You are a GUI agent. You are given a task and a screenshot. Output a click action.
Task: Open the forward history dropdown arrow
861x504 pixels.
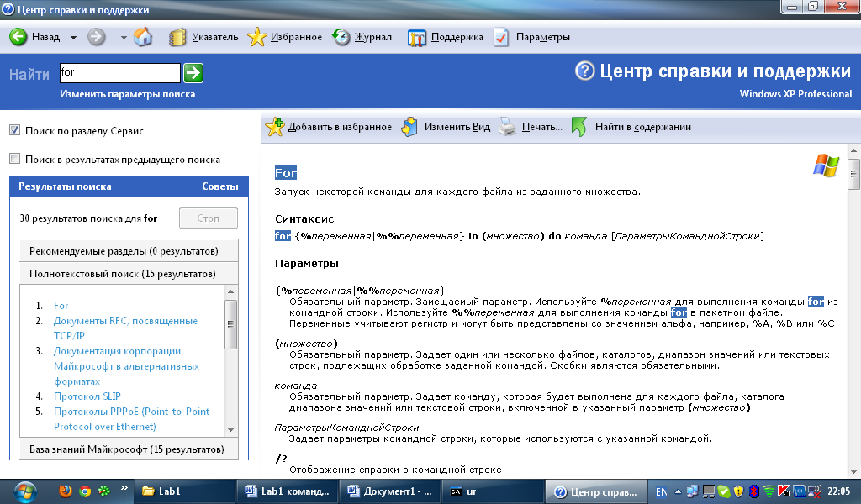pyautogui.click(x=124, y=38)
